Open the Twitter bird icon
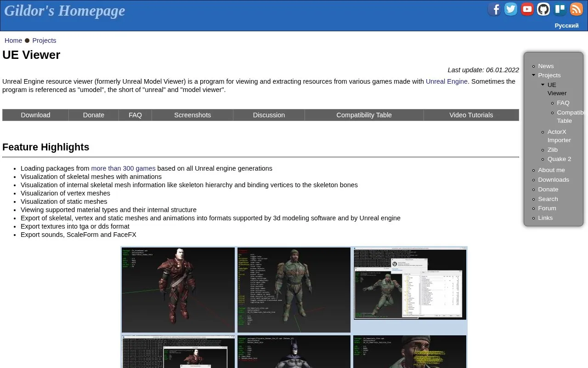588x368 pixels. (x=511, y=9)
